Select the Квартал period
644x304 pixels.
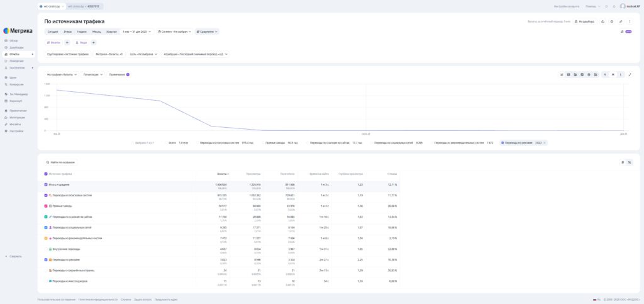pos(112,31)
